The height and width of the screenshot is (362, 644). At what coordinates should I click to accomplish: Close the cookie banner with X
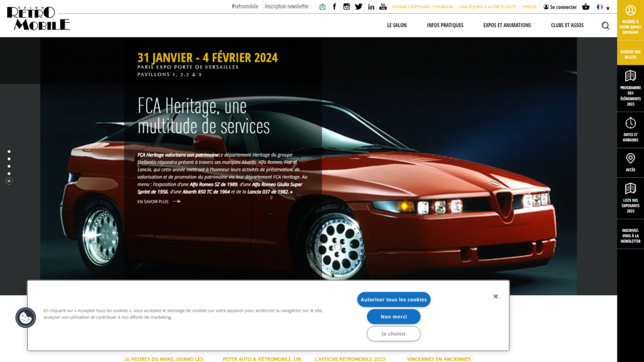(496, 297)
